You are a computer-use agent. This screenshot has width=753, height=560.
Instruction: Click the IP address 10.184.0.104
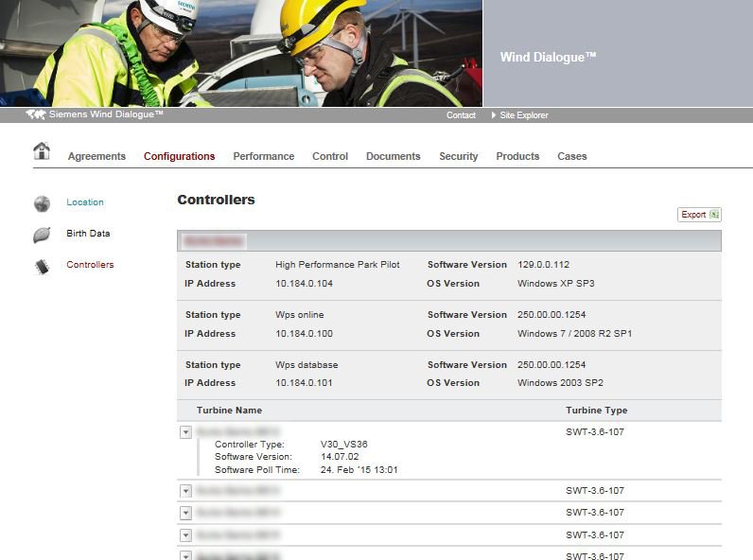point(304,284)
